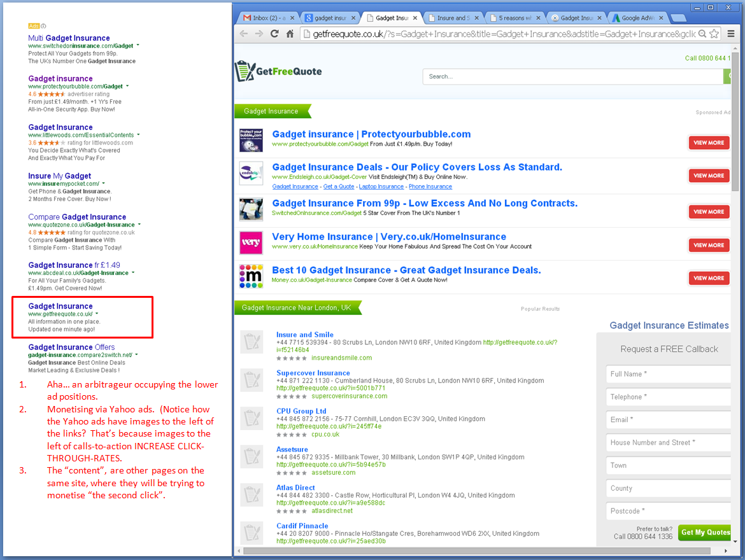This screenshot has width=745, height=560.
Task: Click the County field
Action: [669, 488]
